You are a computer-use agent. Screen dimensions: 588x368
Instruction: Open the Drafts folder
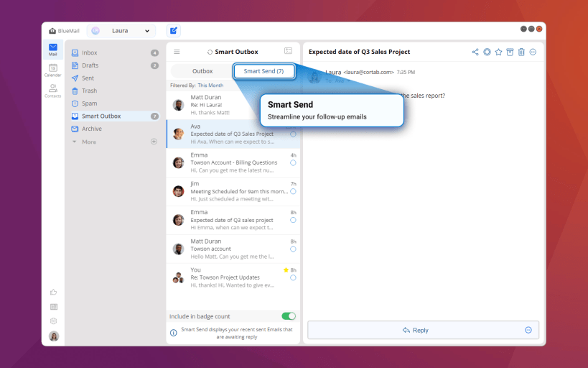[115, 65]
